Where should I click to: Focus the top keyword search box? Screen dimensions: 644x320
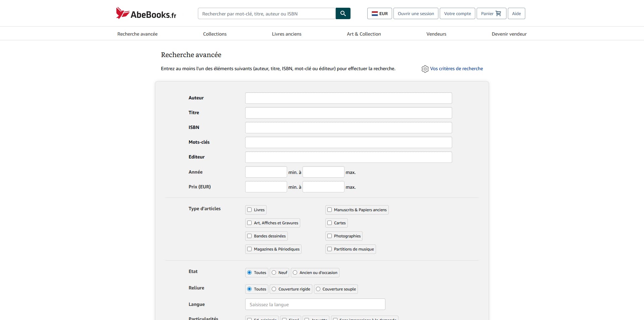tap(267, 13)
